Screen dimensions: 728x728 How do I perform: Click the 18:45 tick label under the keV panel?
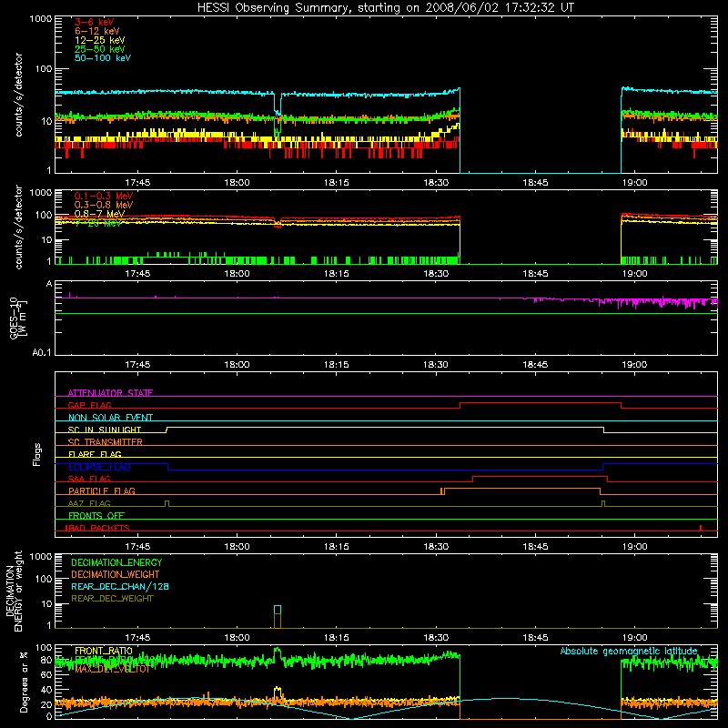(535, 183)
